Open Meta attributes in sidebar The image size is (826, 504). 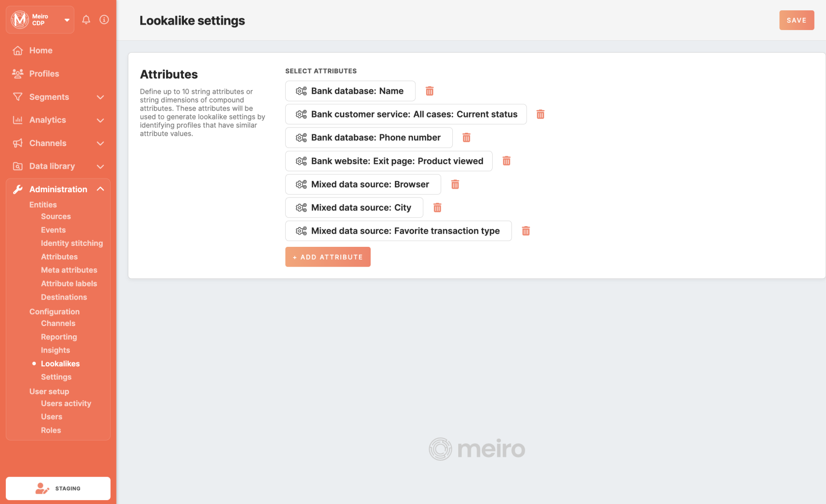[69, 270]
